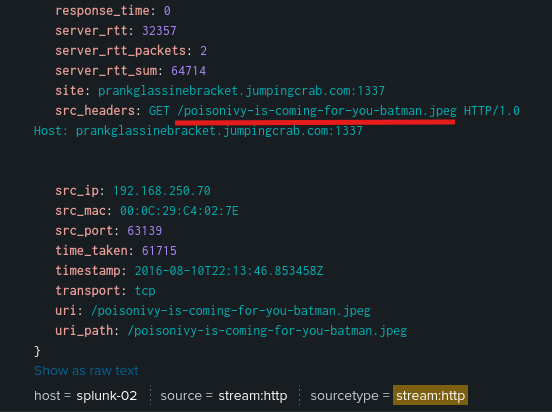552x412 pixels.
Task: Click the timestamp field name
Action: click(x=88, y=271)
